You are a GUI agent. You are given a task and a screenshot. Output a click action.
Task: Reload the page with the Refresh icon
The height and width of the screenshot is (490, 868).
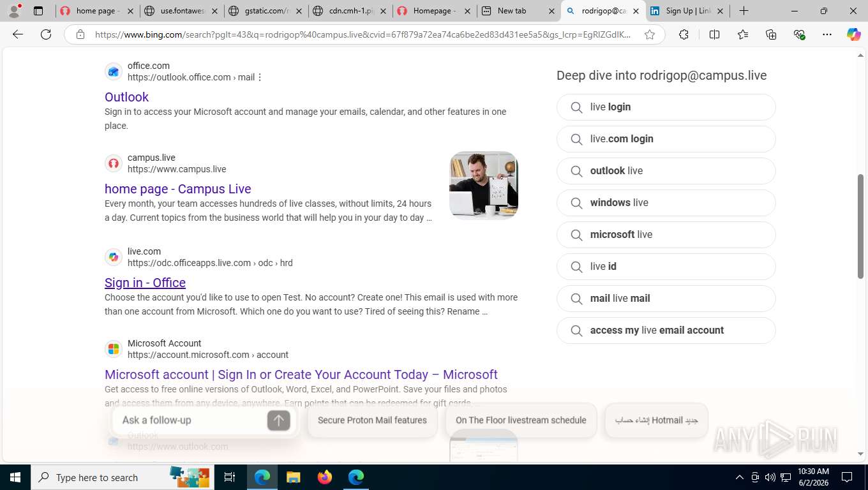(46, 34)
